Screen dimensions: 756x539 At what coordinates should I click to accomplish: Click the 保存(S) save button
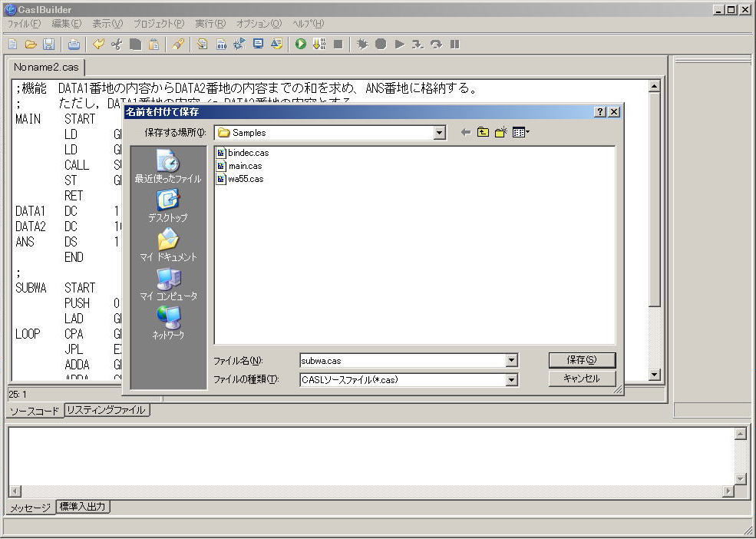pos(582,360)
